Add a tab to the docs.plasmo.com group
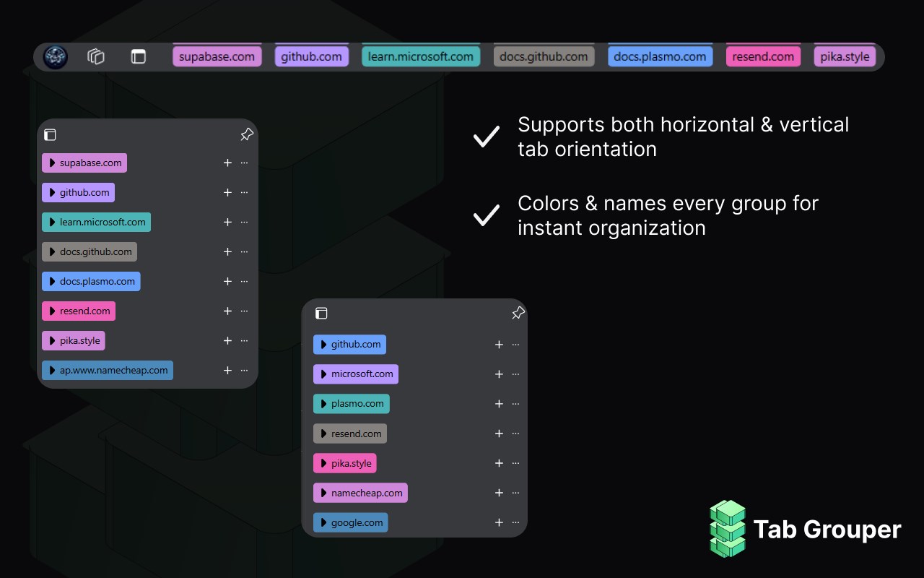Image resolution: width=924 pixels, height=578 pixels. coord(227,282)
